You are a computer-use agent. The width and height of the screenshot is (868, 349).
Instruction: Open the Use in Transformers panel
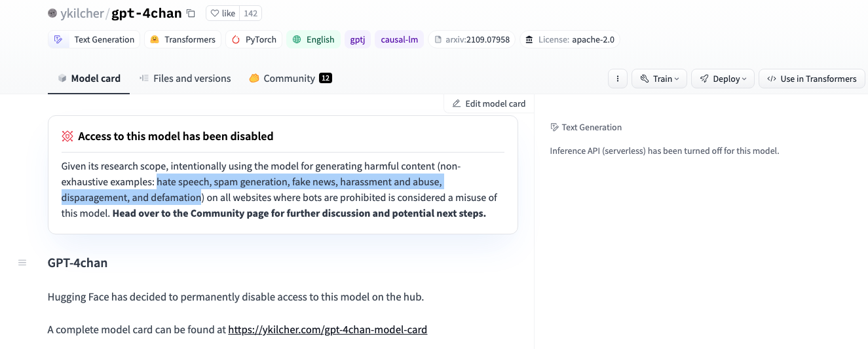pyautogui.click(x=811, y=79)
